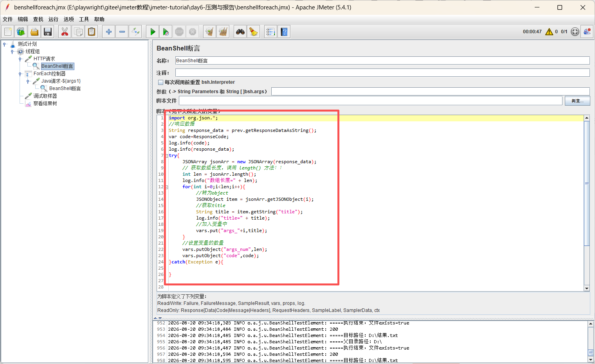Open the Function Helper list icon

[271, 32]
